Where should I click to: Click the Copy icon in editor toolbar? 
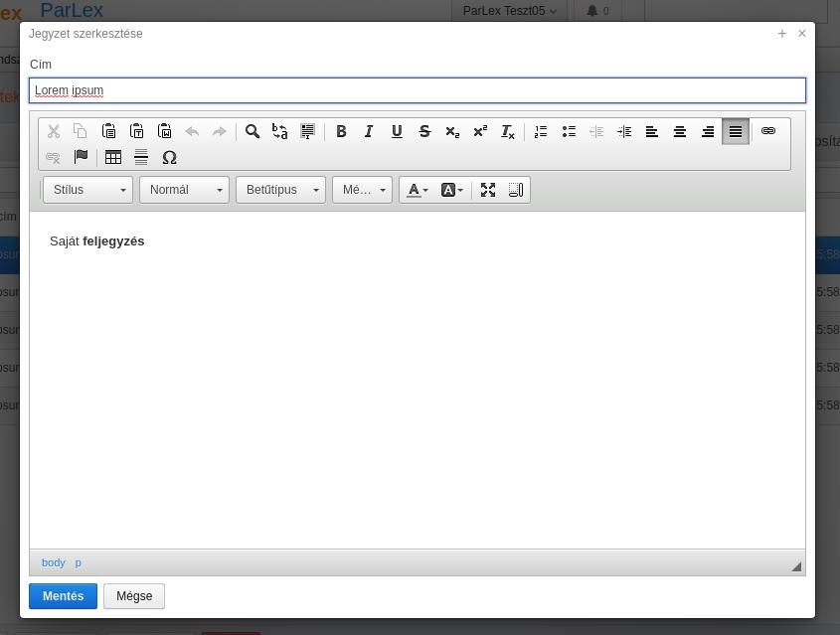coord(81,131)
